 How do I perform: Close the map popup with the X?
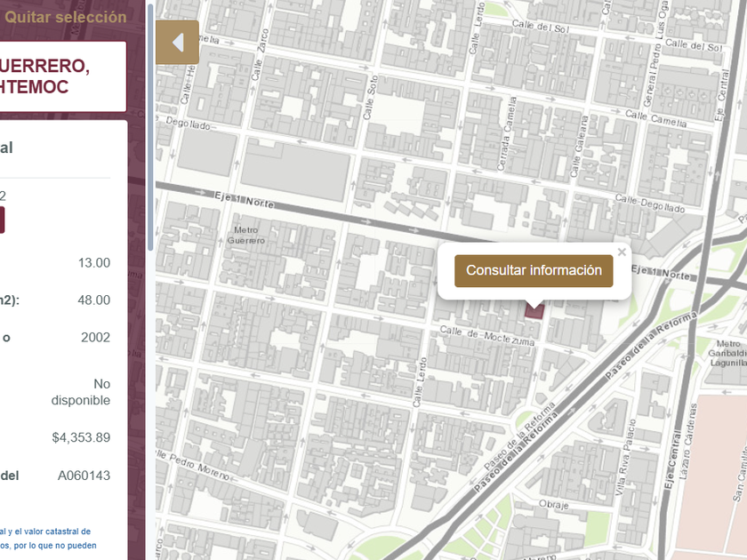coord(622,252)
